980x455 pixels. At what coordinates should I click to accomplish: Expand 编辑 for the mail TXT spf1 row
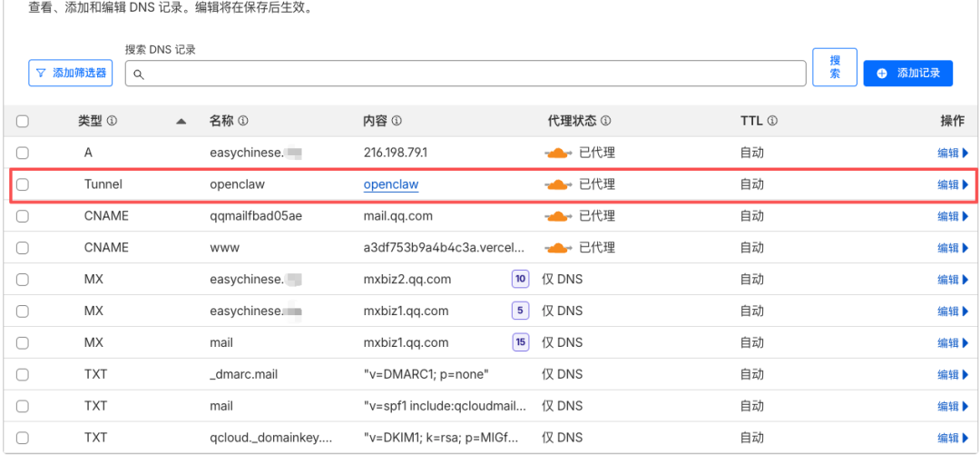pyautogui.click(x=953, y=406)
